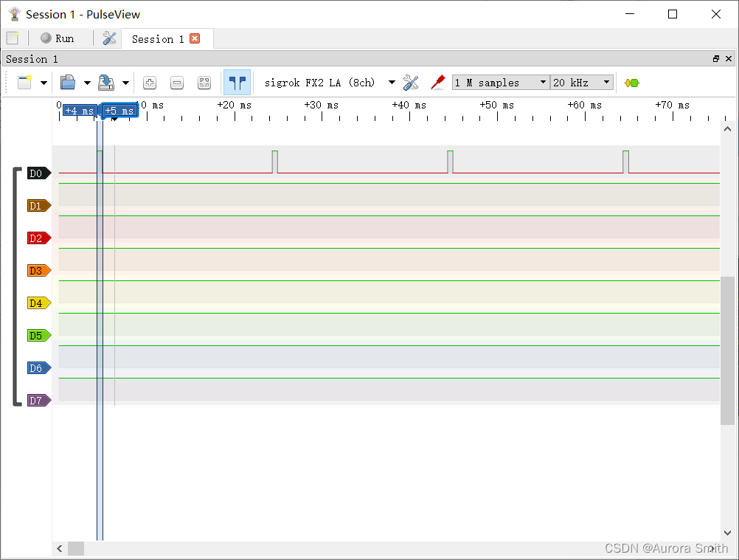Click the horizontal scrollbar left arrow
Image resolution: width=739 pixels, height=560 pixels.
pos(60,548)
